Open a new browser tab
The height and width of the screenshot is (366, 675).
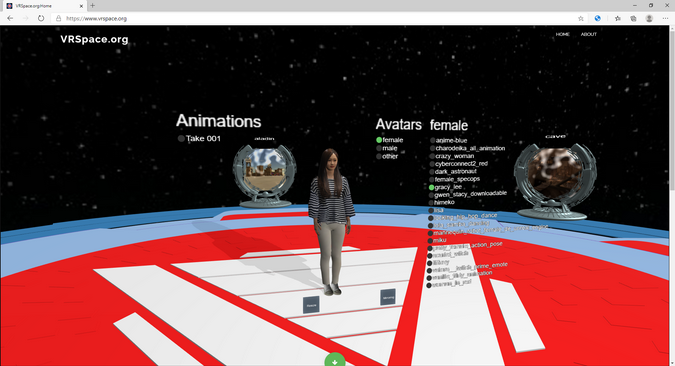pyautogui.click(x=92, y=6)
